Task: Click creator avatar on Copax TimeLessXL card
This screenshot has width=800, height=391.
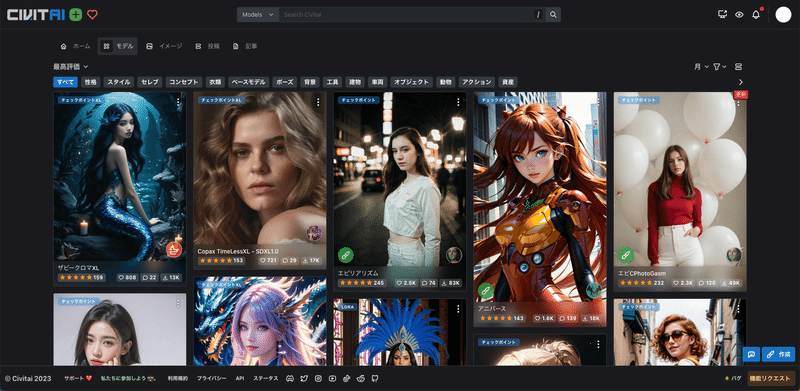Action: click(x=314, y=234)
